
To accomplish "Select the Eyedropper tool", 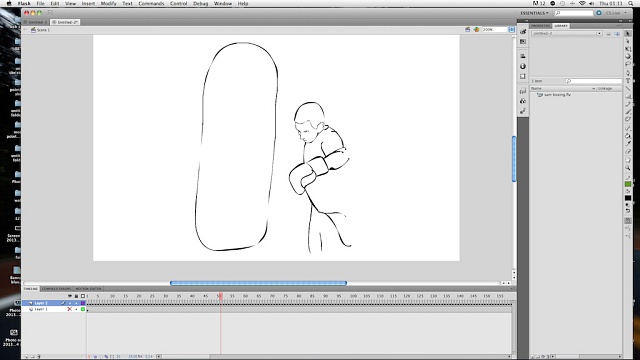I will coord(628,144).
